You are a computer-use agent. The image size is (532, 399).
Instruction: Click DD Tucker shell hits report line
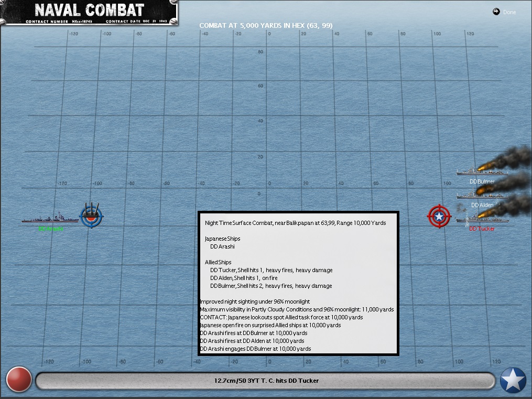(x=272, y=270)
